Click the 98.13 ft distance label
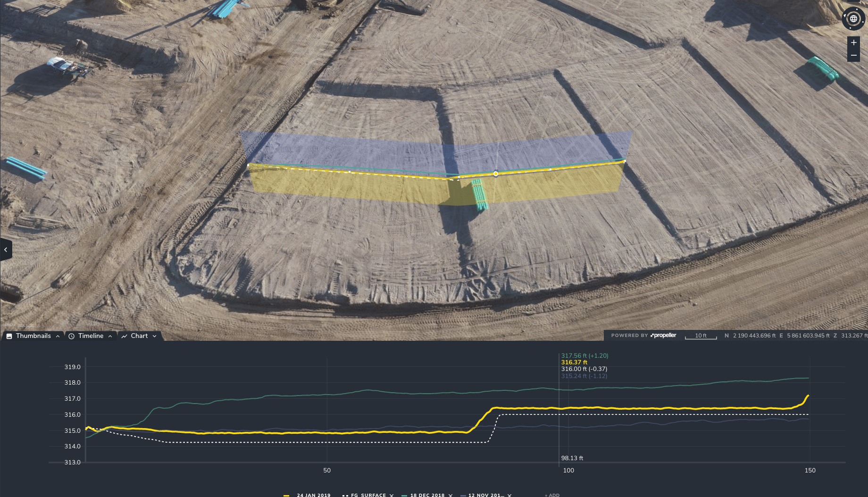 [572, 458]
